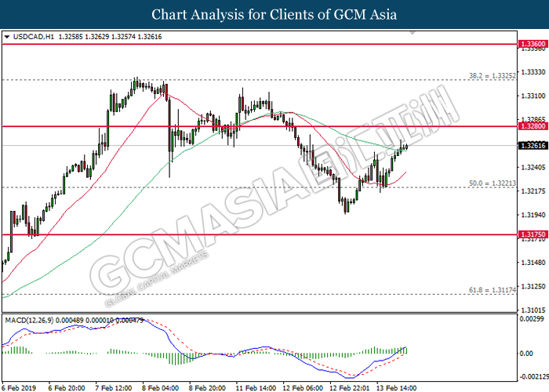This screenshot has width=549, height=392.
Task: Select the 61.8 = 1.31174 Fibonacci label
Action: click(493, 290)
